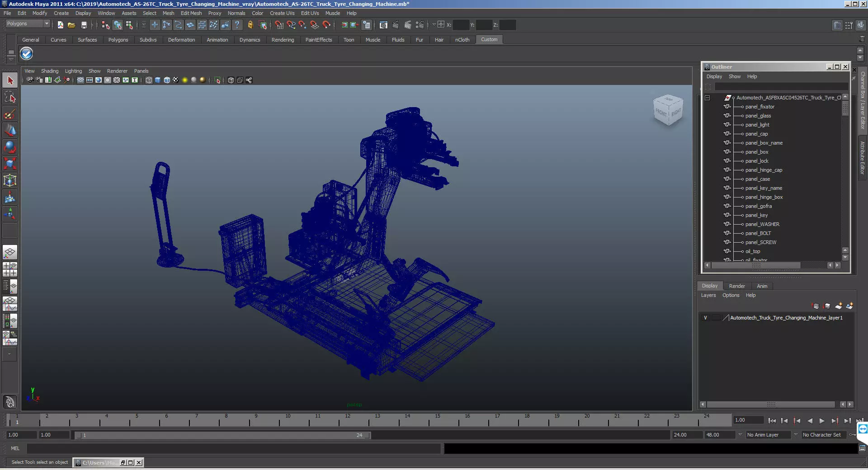
Task: Select the arrow Select Tool in toolbox
Action: click(10, 81)
